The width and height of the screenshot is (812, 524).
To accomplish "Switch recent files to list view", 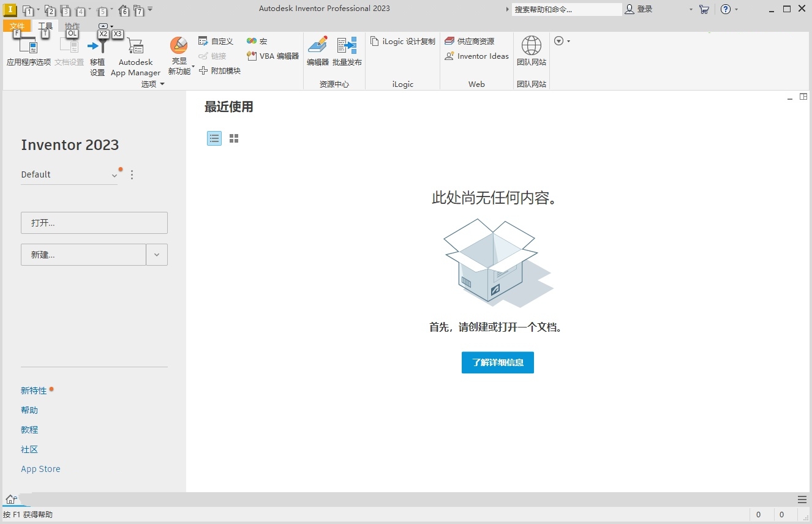I will [x=214, y=138].
